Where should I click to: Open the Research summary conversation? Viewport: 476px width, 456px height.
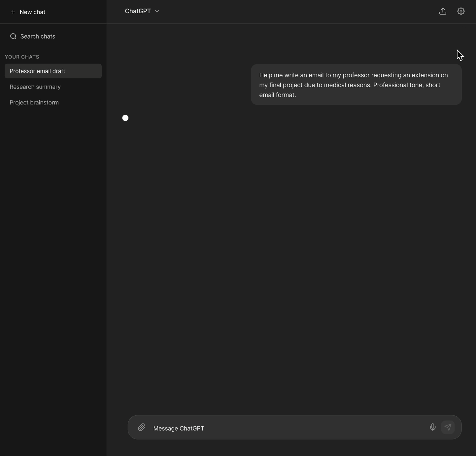35,87
